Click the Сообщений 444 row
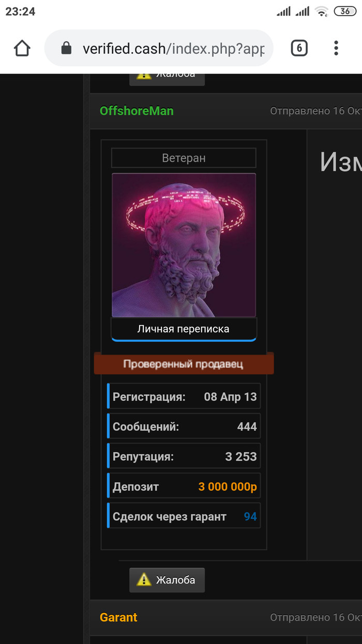The image size is (362, 644). pos(184,427)
